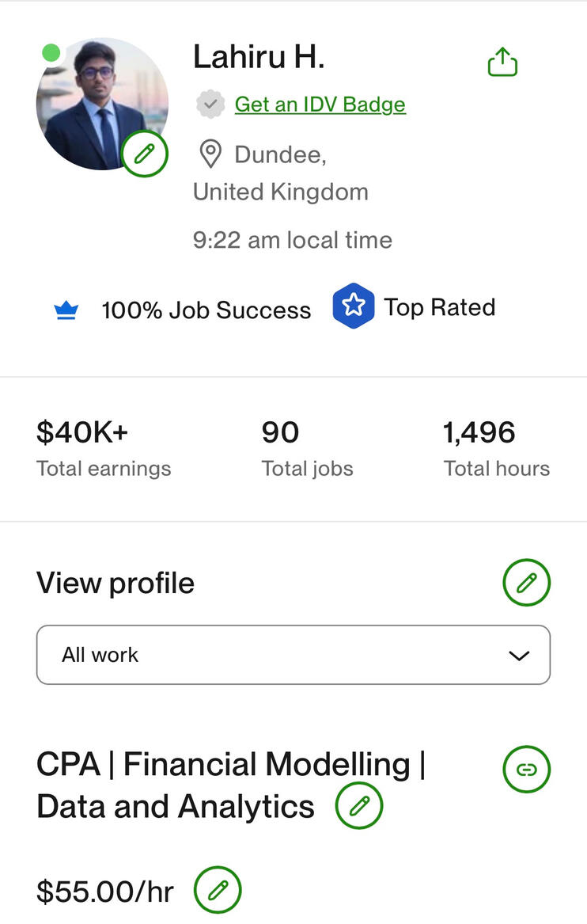Edit the $55.00/hr hourly rate
Viewport: 587px width, 924px height.
[218, 891]
